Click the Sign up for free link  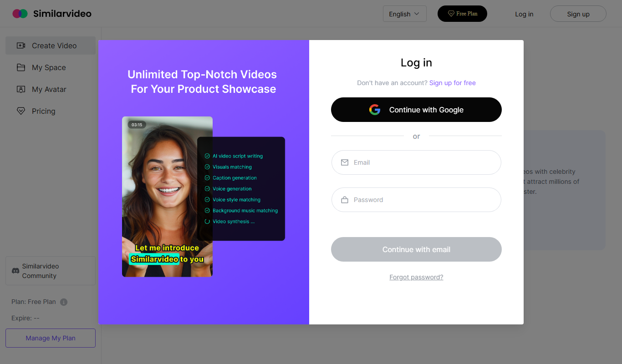453,83
